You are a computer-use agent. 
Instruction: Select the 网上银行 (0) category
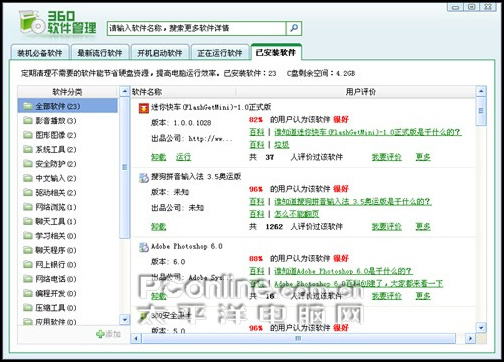68,264
